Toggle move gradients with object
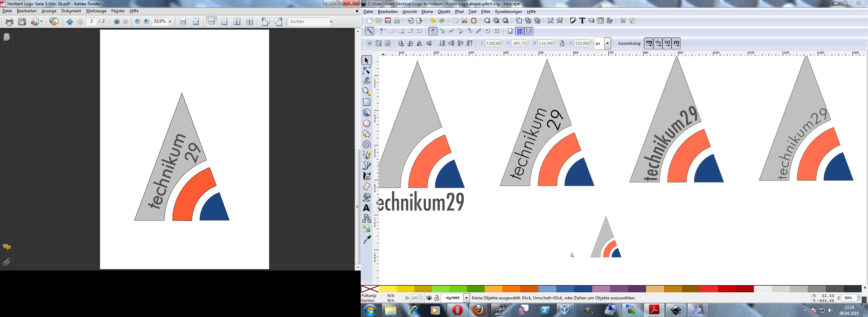868x317 pixels. pos(667,44)
